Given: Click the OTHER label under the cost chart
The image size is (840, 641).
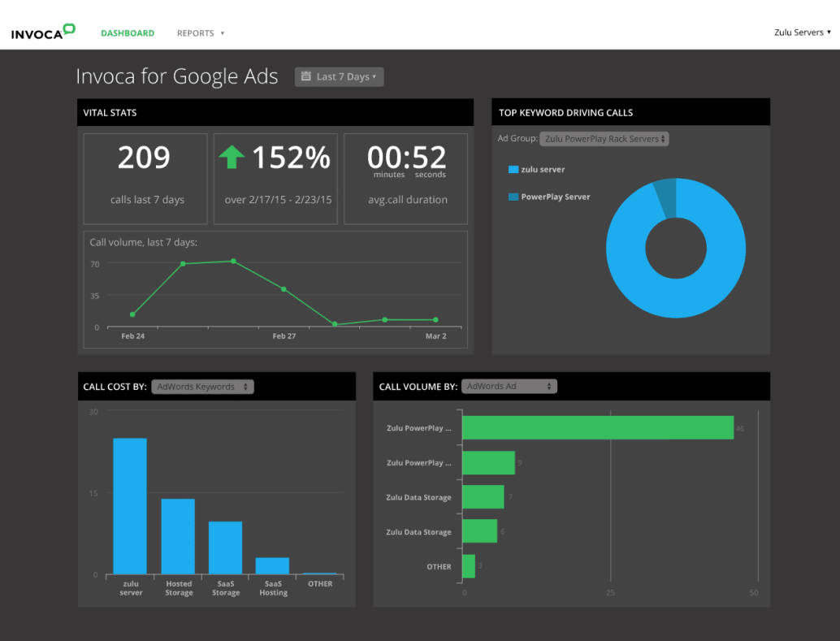Looking at the screenshot, I should 320,583.
